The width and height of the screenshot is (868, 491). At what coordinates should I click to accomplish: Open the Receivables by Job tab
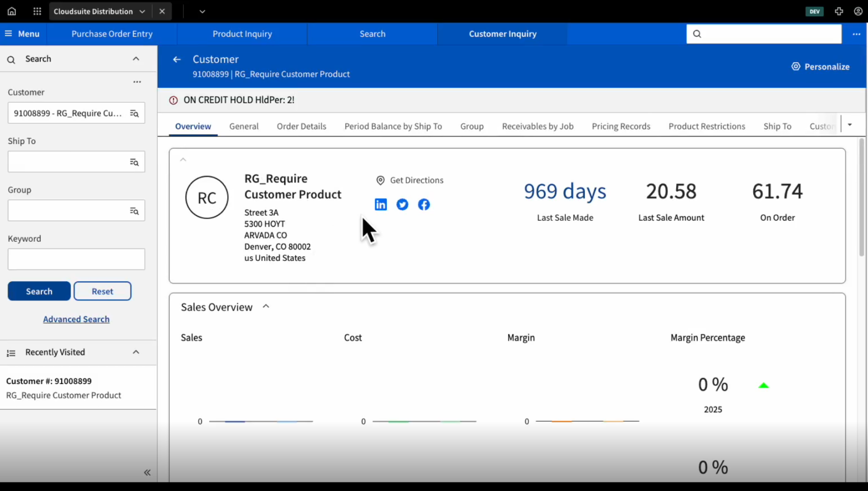(538, 126)
